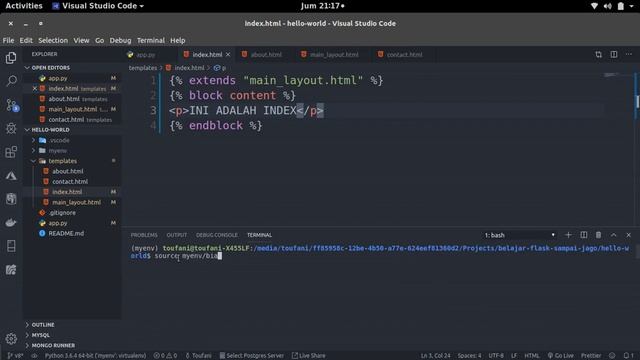Expand the MySQL section
Image resolution: width=640 pixels, height=360 pixels.
coord(40,335)
